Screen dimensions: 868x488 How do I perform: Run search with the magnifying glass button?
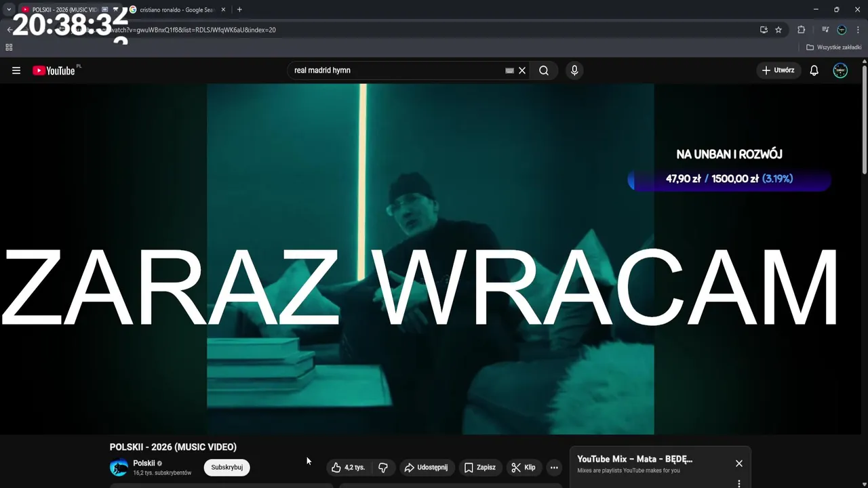click(x=544, y=70)
